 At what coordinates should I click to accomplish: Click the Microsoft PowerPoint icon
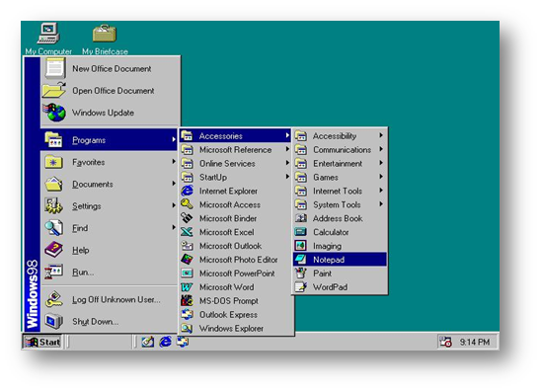click(187, 274)
